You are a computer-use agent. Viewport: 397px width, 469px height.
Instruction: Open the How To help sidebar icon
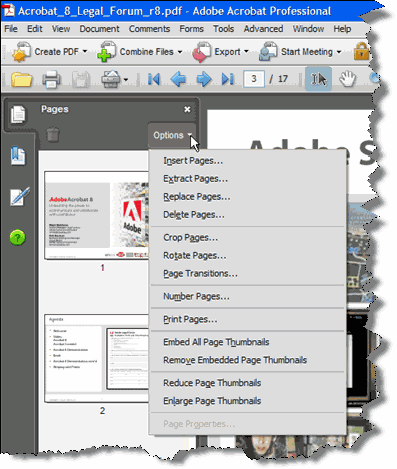click(17, 238)
